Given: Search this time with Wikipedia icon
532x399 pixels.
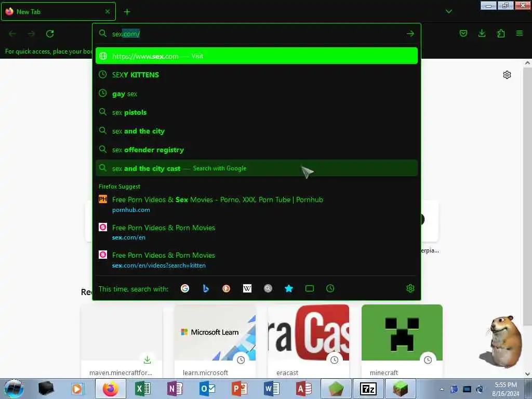Looking at the screenshot, I should (x=247, y=288).
